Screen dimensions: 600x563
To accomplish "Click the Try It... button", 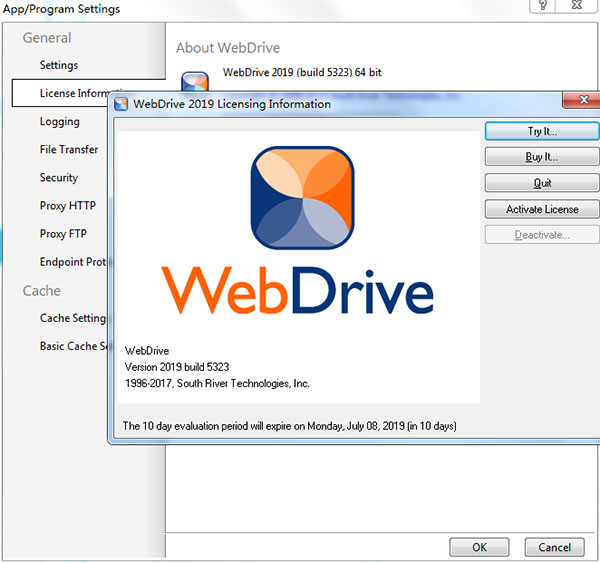I will 542,131.
